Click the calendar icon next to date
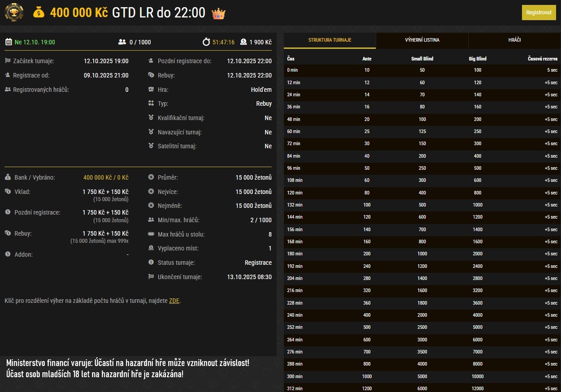 tap(9, 42)
